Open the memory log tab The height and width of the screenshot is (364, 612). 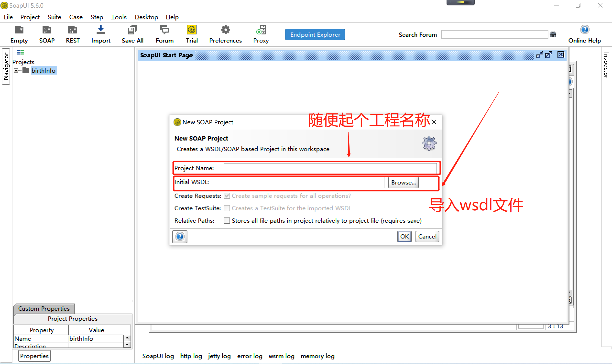[317, 356]
